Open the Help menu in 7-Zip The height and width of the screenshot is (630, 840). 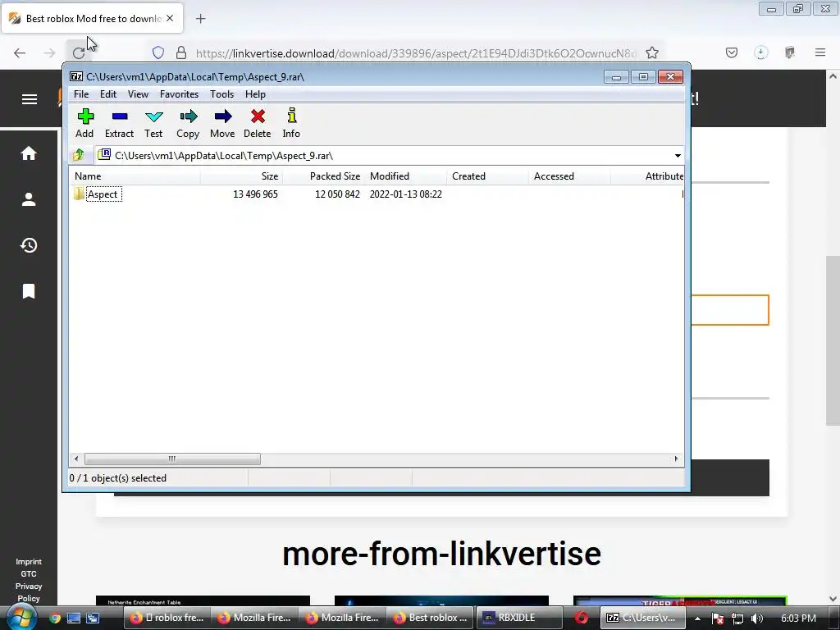pyautogui.click(x=256, y=94)
